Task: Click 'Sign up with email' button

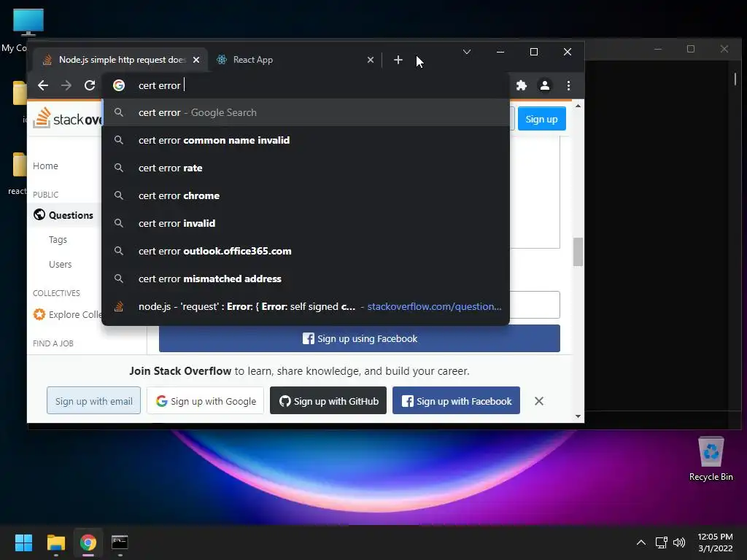Action: tap(94, 401)
